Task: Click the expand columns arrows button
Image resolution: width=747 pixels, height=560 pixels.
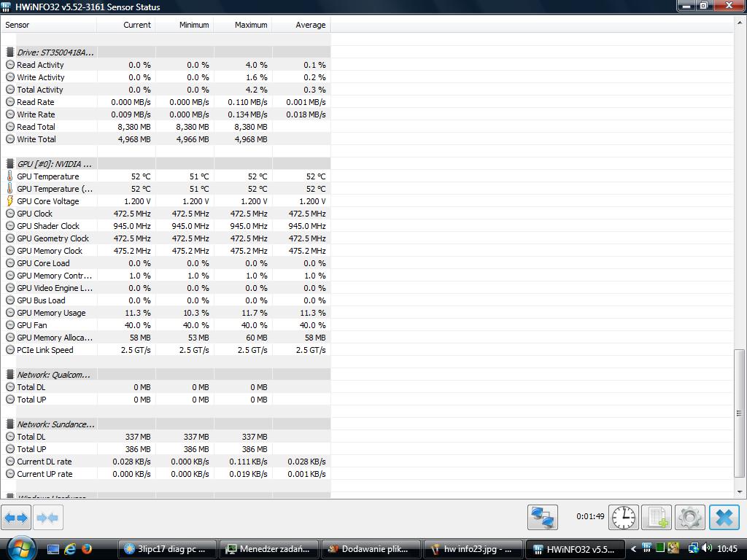Action: pyautogui.click(x=16, y=517)
